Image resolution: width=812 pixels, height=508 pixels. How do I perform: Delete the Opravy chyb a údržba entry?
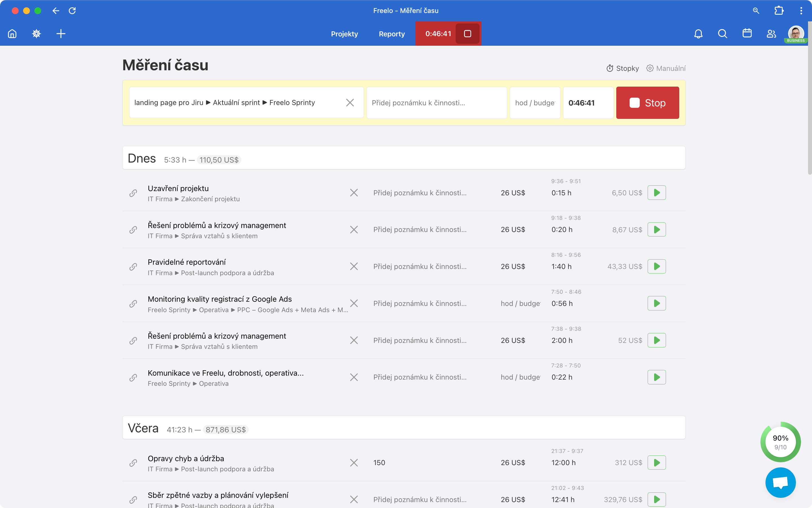(354, 463)
